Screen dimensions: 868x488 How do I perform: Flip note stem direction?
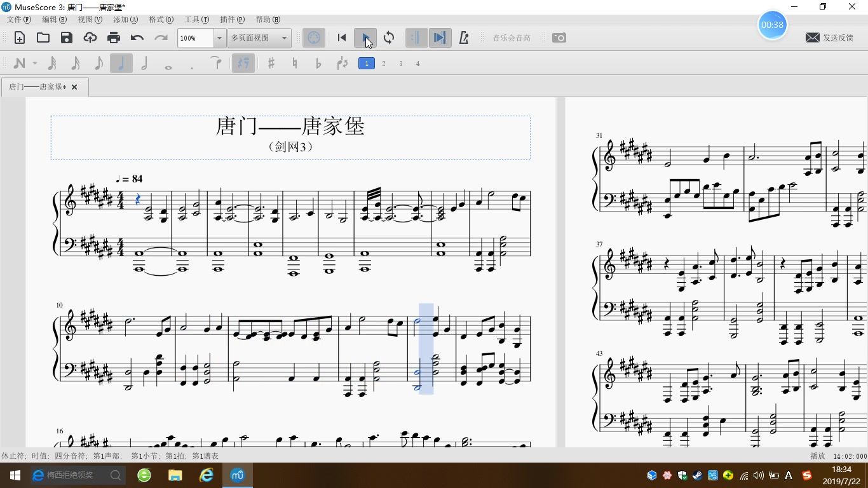point(342,64)
